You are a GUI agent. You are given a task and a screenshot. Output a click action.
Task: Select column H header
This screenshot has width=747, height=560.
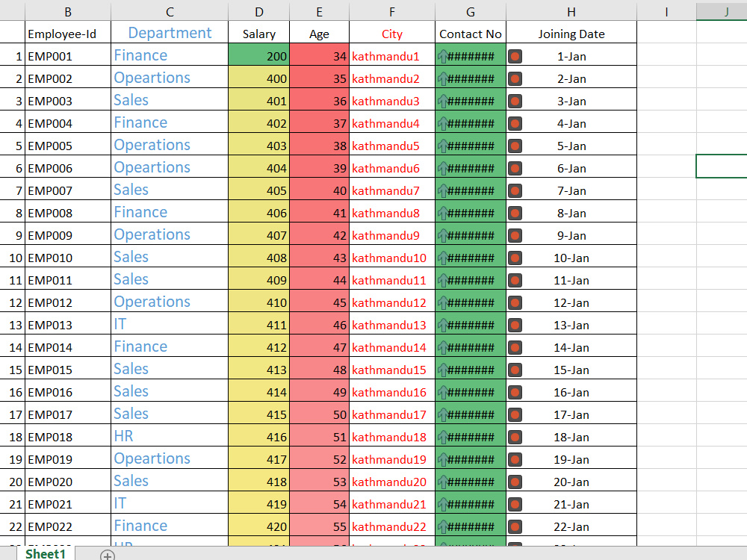click(571, 12)
